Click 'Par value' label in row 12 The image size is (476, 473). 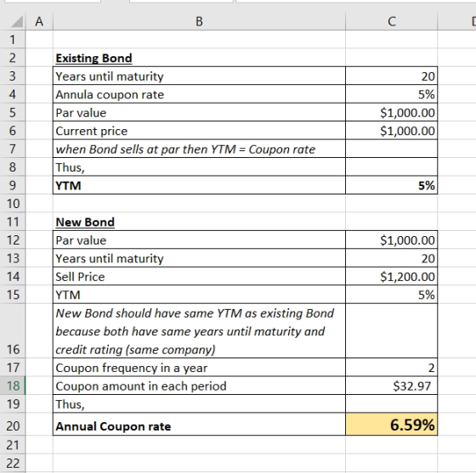tap(199, 240)
